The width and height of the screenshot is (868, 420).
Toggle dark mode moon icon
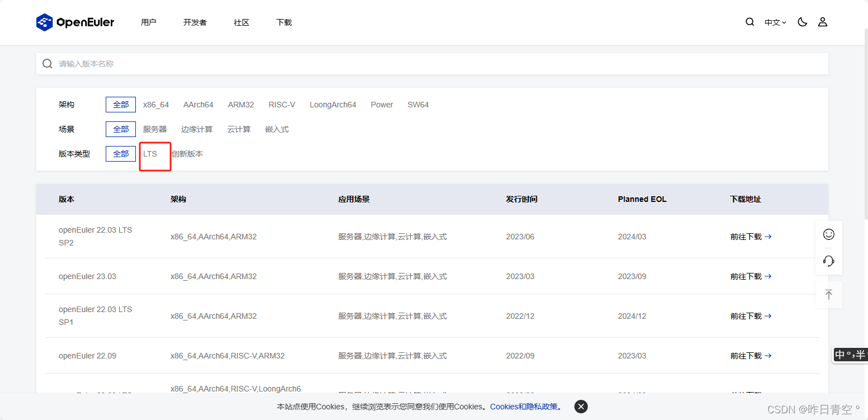(803, 22)
